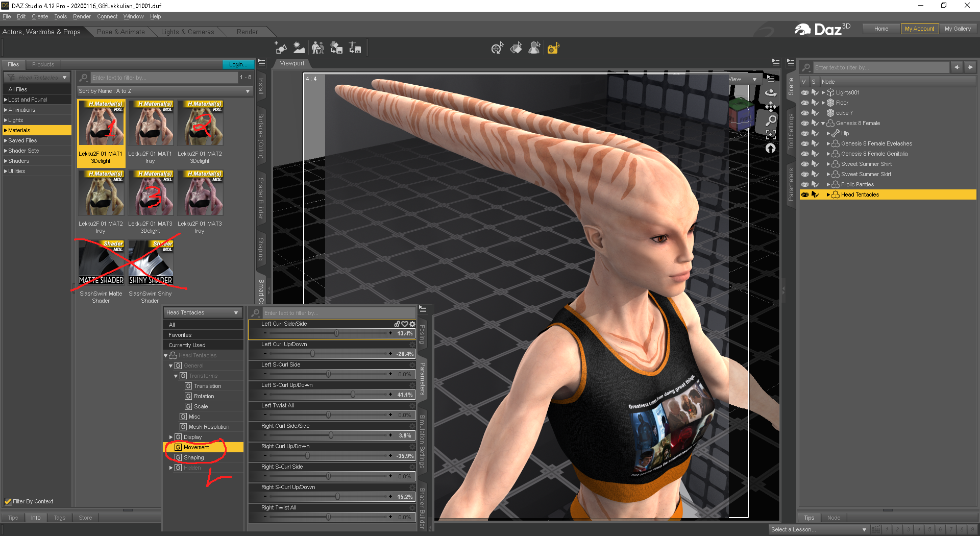Click the viewport reset camera arrow control

(x=771, y=148)
